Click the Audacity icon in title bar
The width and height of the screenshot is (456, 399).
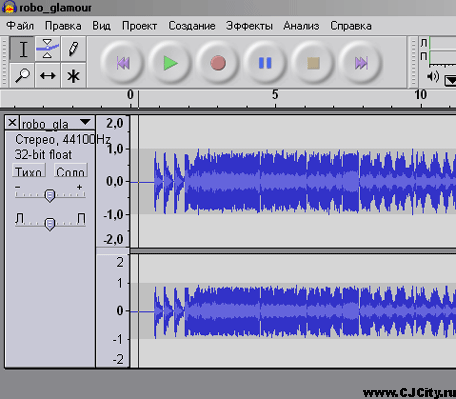tap(9, 7)
